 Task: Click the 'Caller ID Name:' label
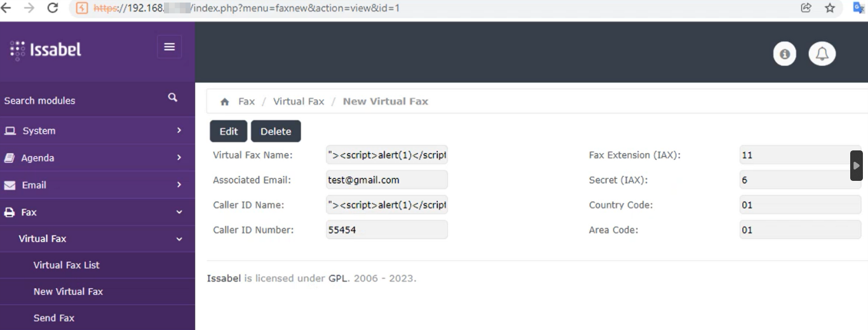tap(248, 205)
